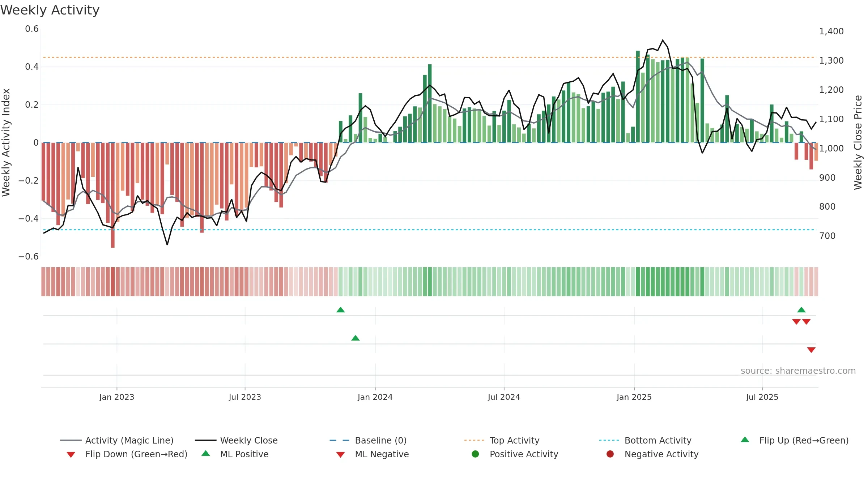Click the lowest red bar before Jan 2023
This screenshot has width=868, height=488.
point(113,195)
